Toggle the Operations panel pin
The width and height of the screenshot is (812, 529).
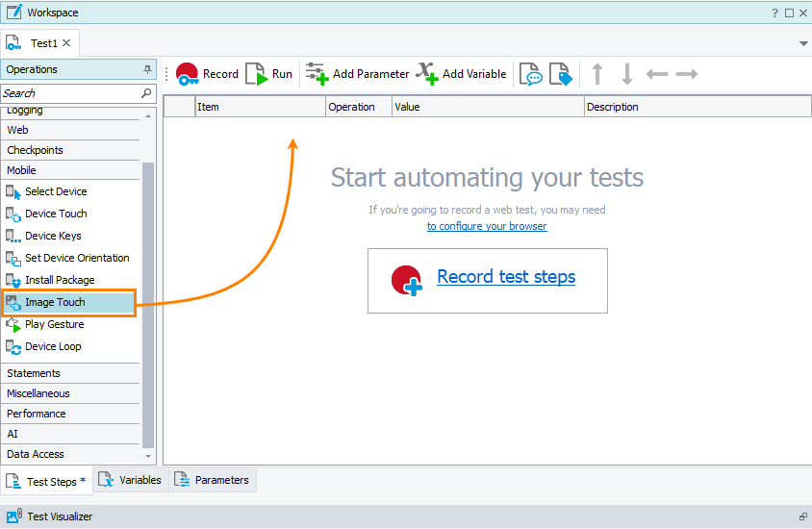[x=147, y=69]
